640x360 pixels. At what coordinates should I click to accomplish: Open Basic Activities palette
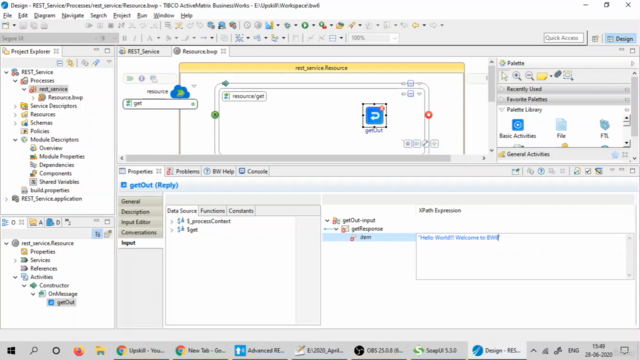pos(517,129)
